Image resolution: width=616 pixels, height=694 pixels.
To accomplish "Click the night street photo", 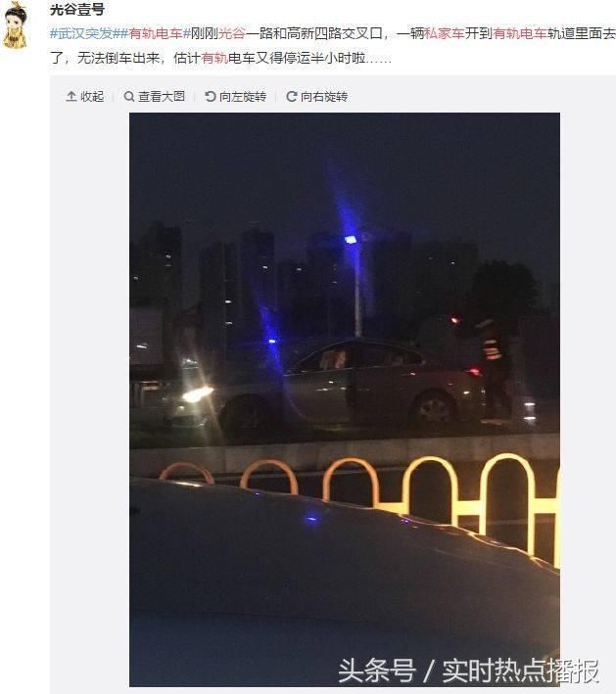I will [345, 399].
